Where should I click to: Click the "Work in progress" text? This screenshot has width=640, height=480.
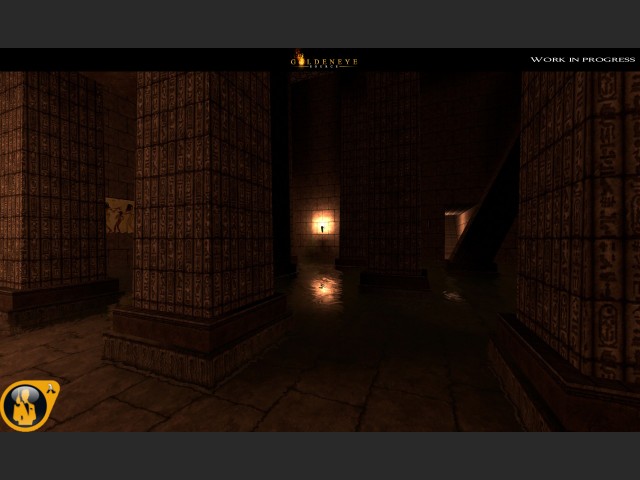pos(582,60)
